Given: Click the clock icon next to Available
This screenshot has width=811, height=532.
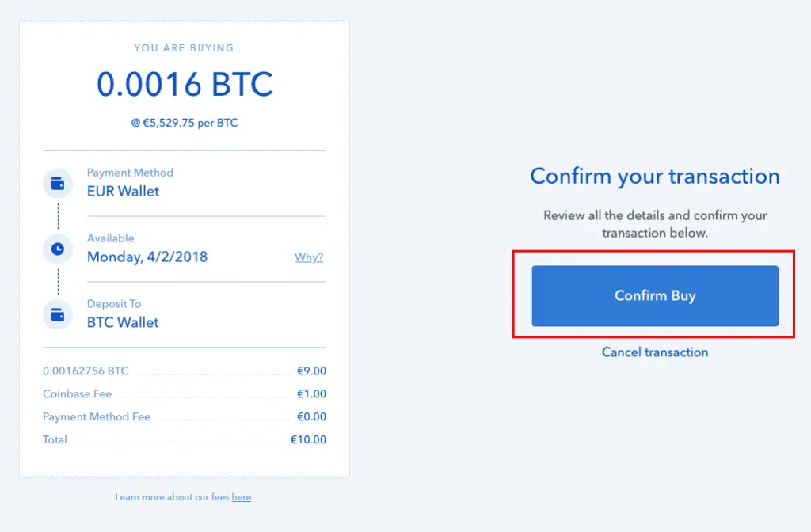Looking at the screenshot, I should pos(58,249).
